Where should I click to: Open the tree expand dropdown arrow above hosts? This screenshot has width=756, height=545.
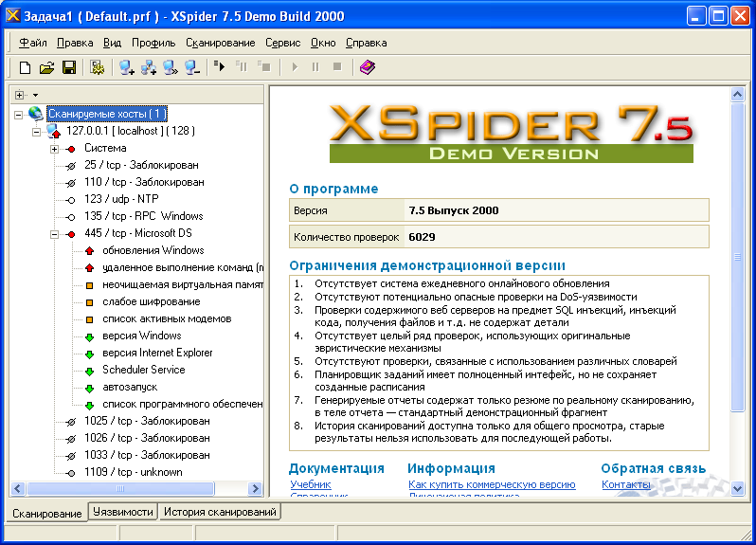(35, 95)
